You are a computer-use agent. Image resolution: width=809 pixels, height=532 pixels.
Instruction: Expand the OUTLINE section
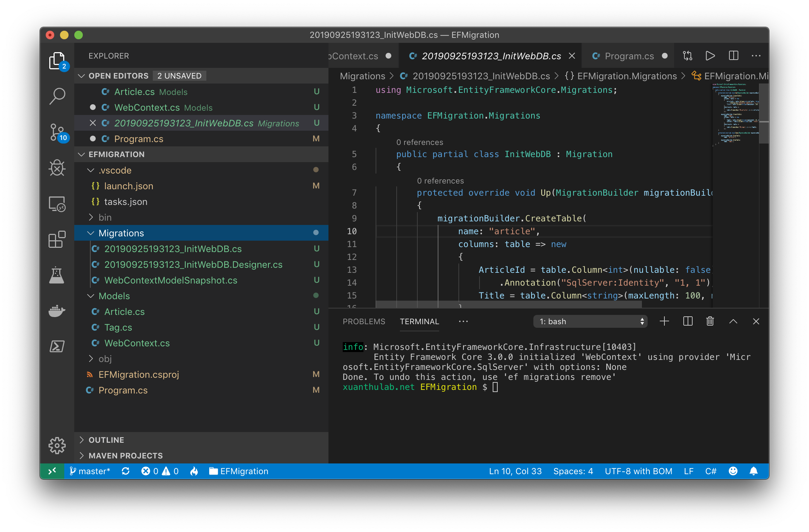point(106,440)
